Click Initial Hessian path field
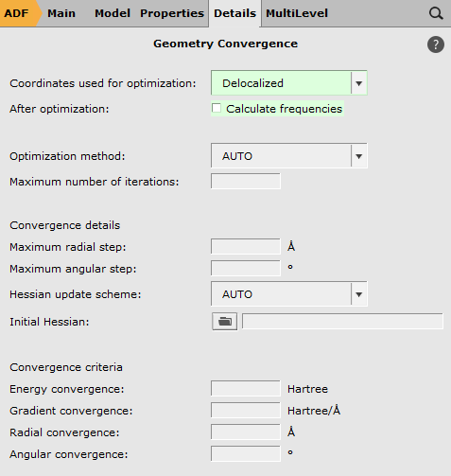Viewport: 451px width, 476px height. [x=342, y=322]
